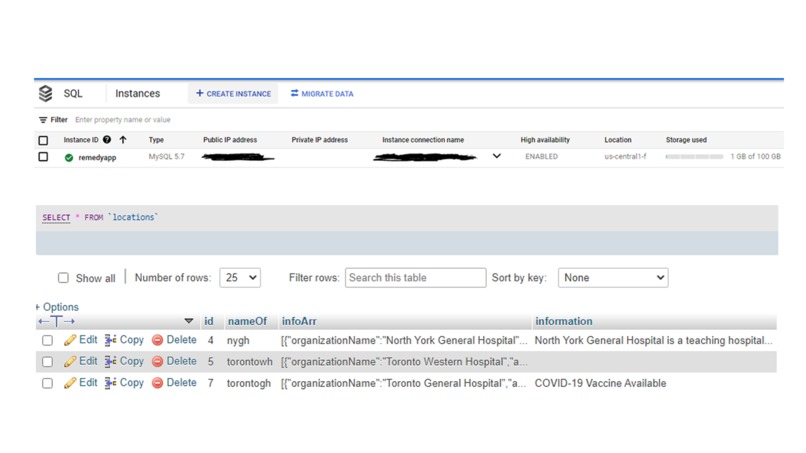The width and height of the screenshot is (806, 453).
Task: Click the torontowh nameOf cell
Action: (250, 362)
